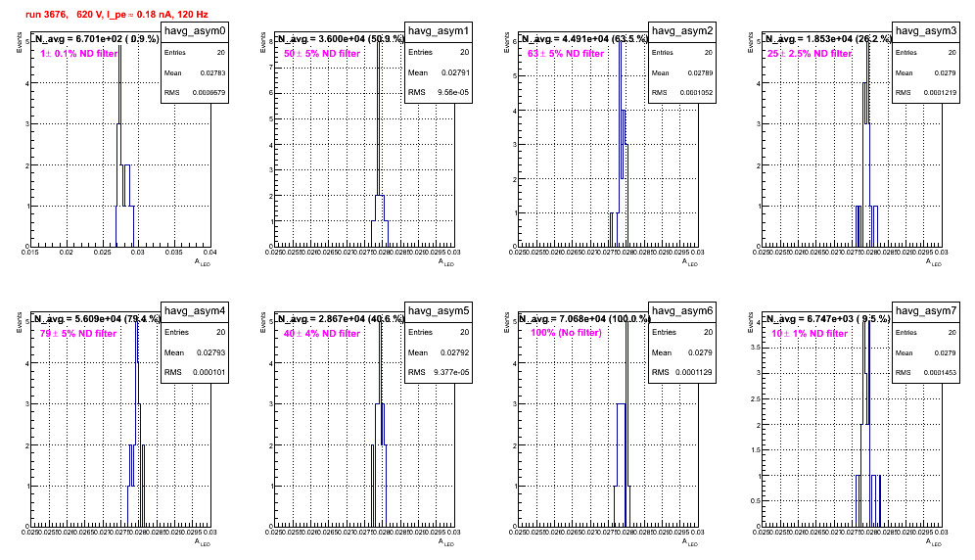Click RMS value 0.0001219 in havg_asym3 box
This screenshot has height=560, width=975.
pyautogui.click(x=940, y=92)
